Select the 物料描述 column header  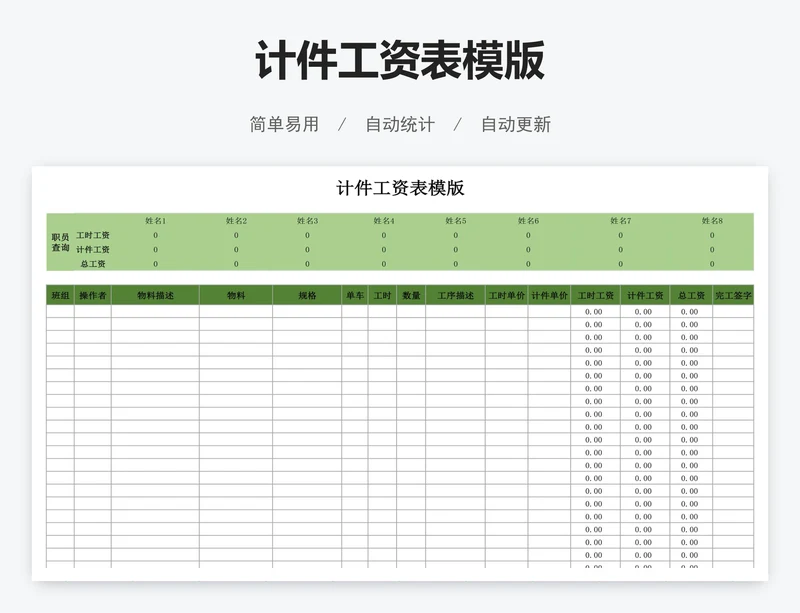(x=156, y=295)
